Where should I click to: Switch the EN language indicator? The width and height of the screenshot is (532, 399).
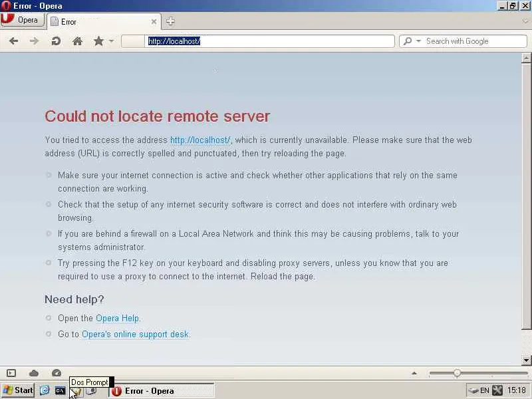coord(485,391)
